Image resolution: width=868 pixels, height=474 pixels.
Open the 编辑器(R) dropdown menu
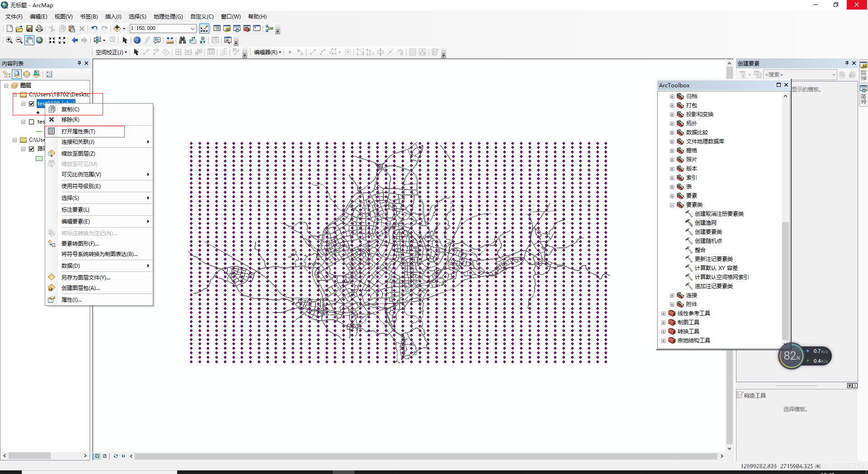coord(268,52)
